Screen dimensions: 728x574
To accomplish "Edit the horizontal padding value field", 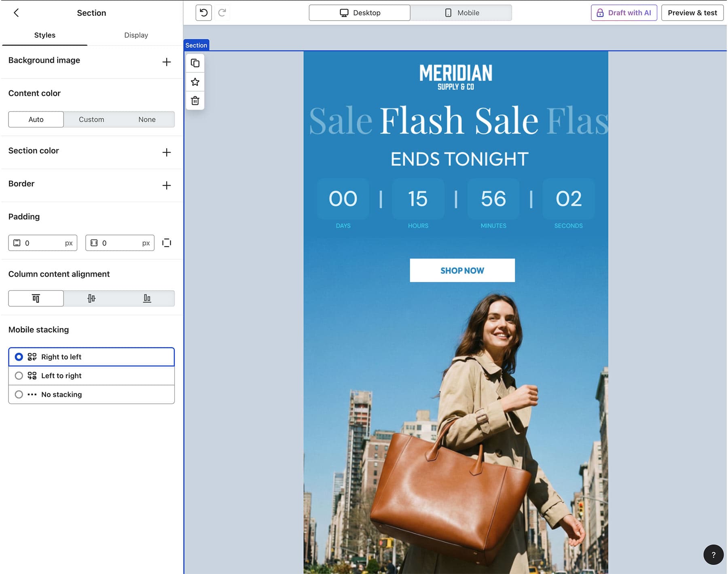I will 120,243.
